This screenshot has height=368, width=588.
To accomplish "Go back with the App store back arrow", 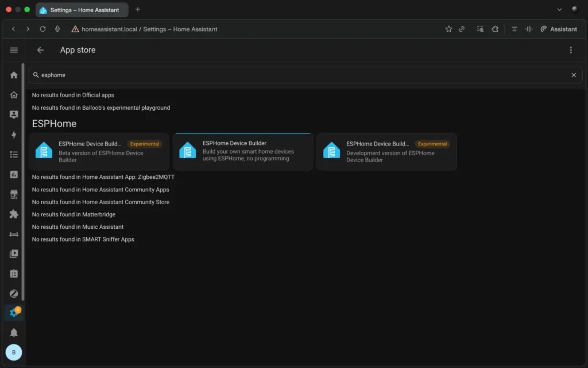I will click(40, 50).
